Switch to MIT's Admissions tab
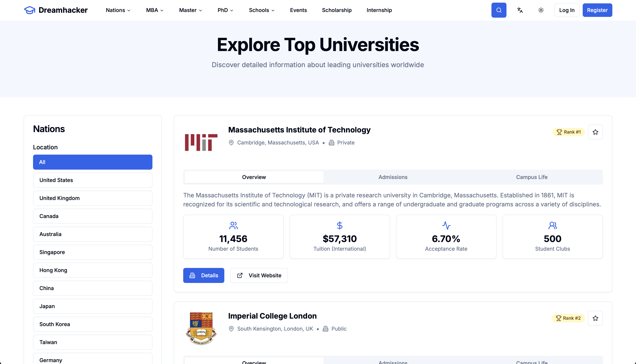 [393, 177]
